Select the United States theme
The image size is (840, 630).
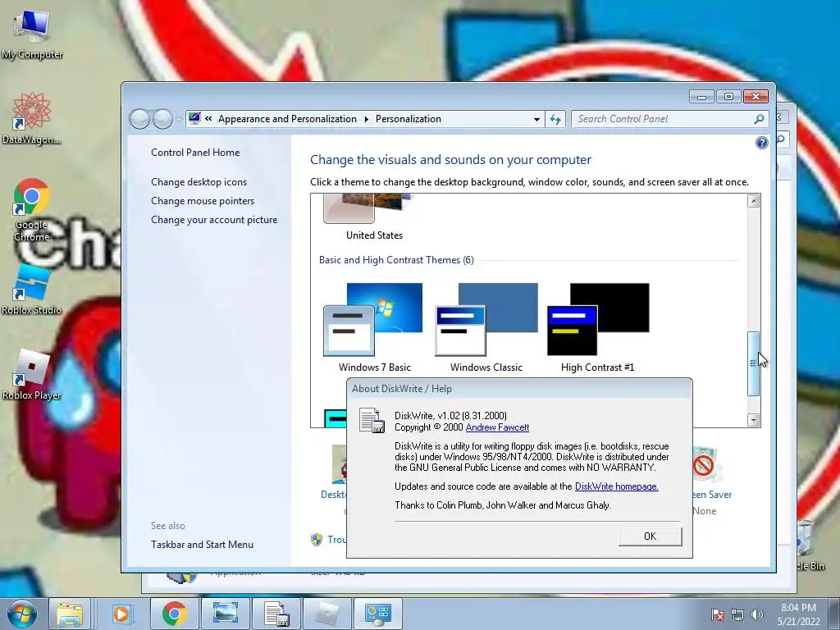click(374, 218)
